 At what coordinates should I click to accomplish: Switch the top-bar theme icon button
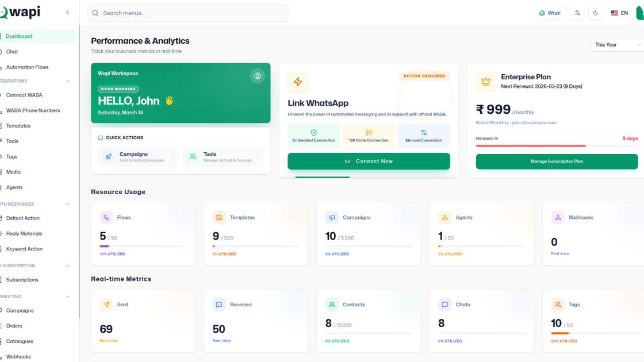pyautogui.click(x=577, y=13)
